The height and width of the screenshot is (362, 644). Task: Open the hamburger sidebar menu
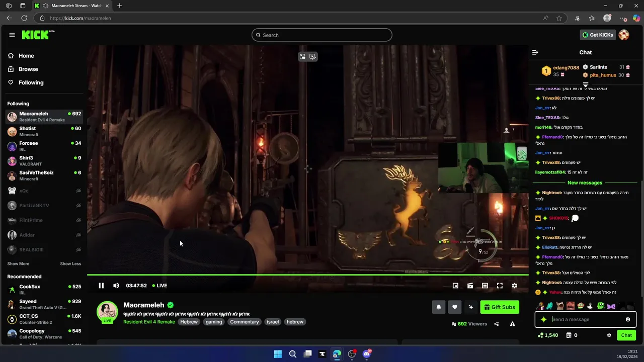click(x=12, y=35)
